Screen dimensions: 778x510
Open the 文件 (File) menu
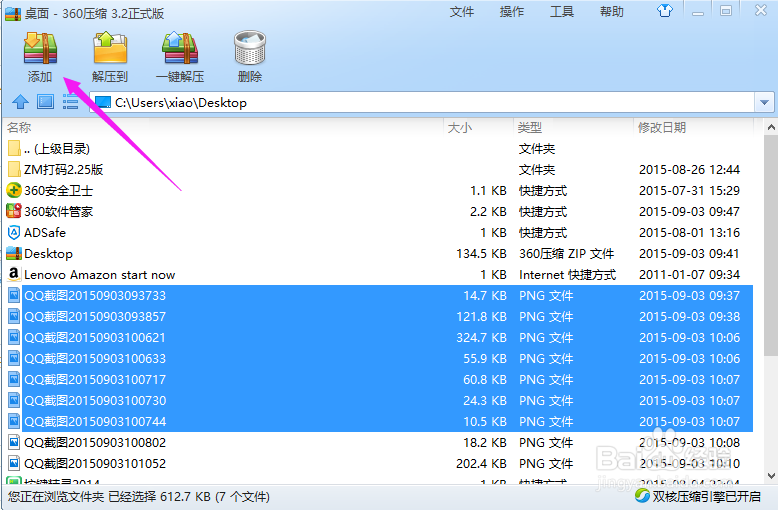(461, 11)
